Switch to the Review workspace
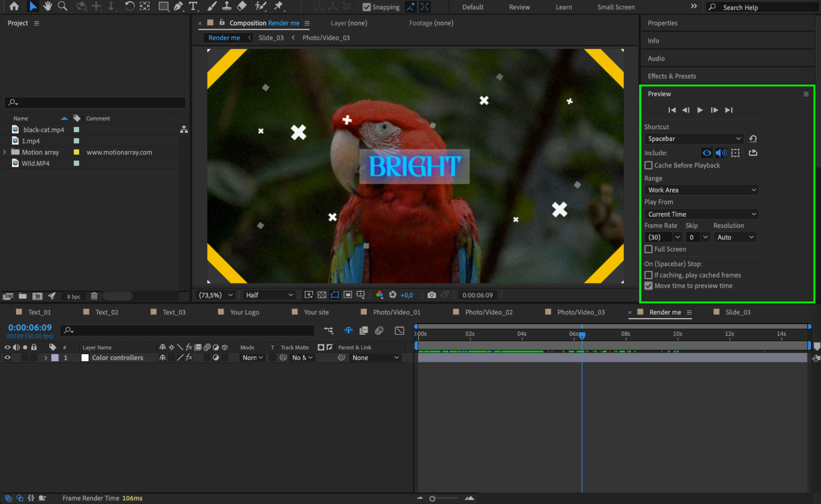Image resolution: width=821 pixels, height=504 pixels. (519, 7)
